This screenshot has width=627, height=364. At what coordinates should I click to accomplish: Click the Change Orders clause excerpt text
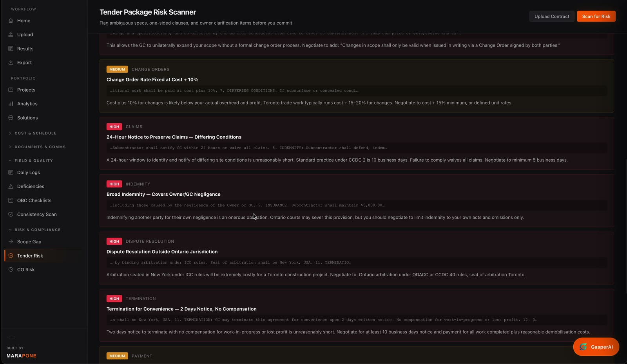coord(234,90)
